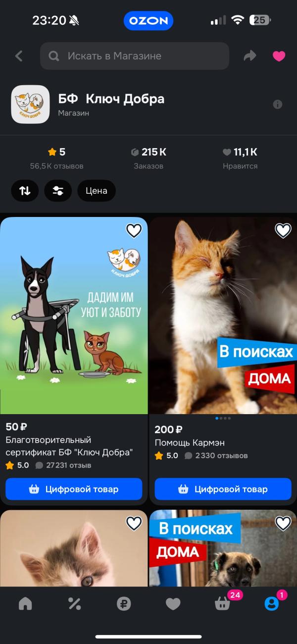This screenshot has width=297, height=644.
Task: Go back using the left arrow
Action: pyautogui.click(x=19, y=56)
